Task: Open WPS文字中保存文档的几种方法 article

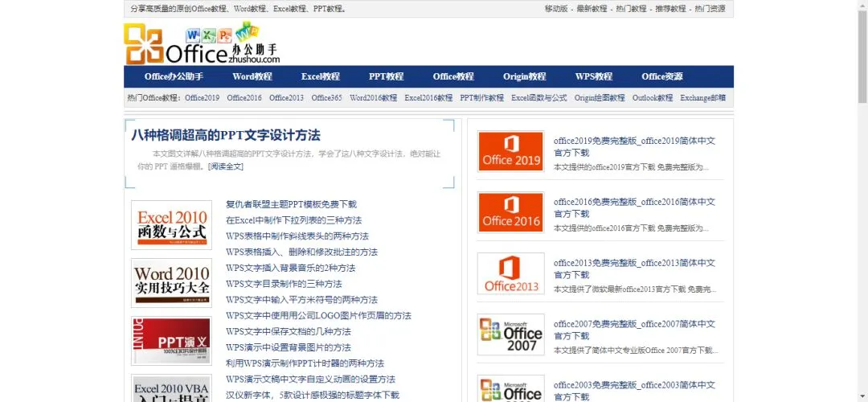Action: pos(289,332)
